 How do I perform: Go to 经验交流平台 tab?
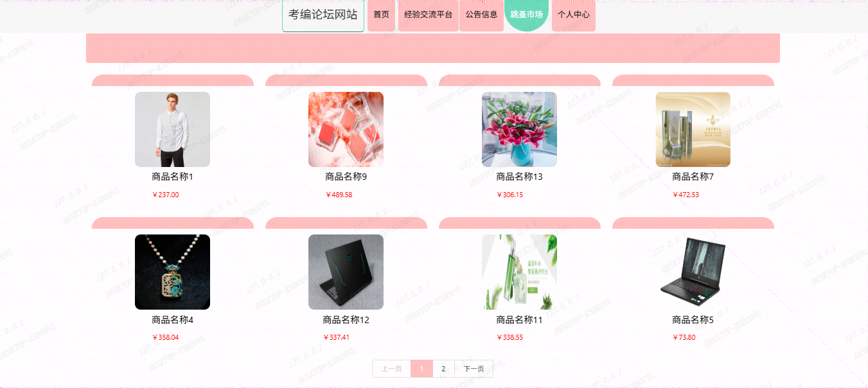[428, 15]
